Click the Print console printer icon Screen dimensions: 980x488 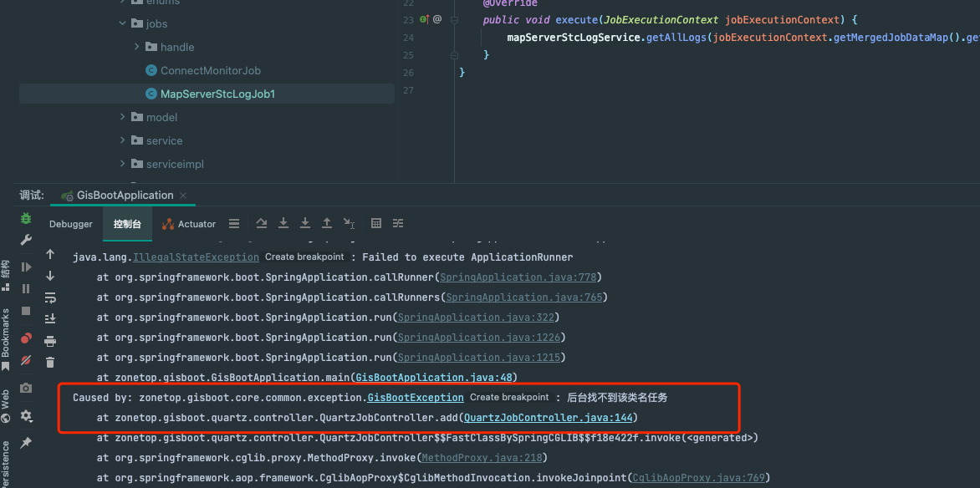pyautogui.click(x=50, y=341)
